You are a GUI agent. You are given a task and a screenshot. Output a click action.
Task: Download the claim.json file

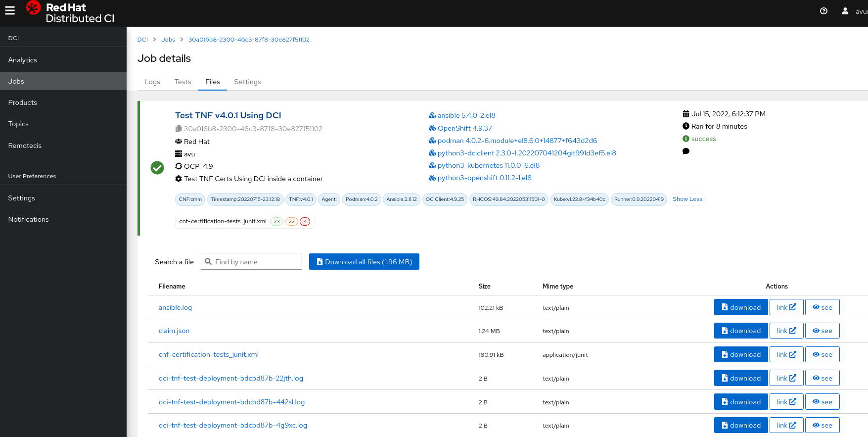[741, 331]
